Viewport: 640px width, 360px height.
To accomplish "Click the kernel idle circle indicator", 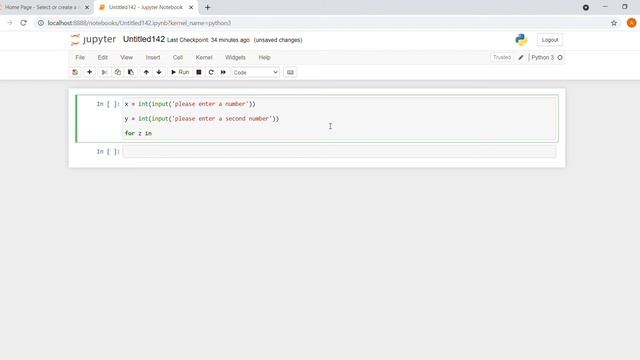I will pyautogui.click(x=560, y=58).
